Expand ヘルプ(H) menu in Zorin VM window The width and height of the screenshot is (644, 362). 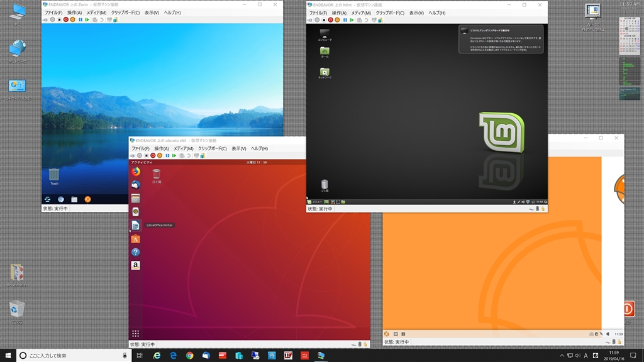tap(172, 13)
